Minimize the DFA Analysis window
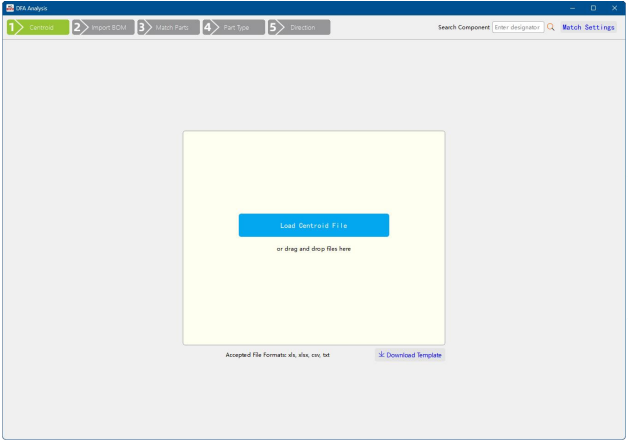The height and width of the screenshot is (443, 629). tap(572, 7)
